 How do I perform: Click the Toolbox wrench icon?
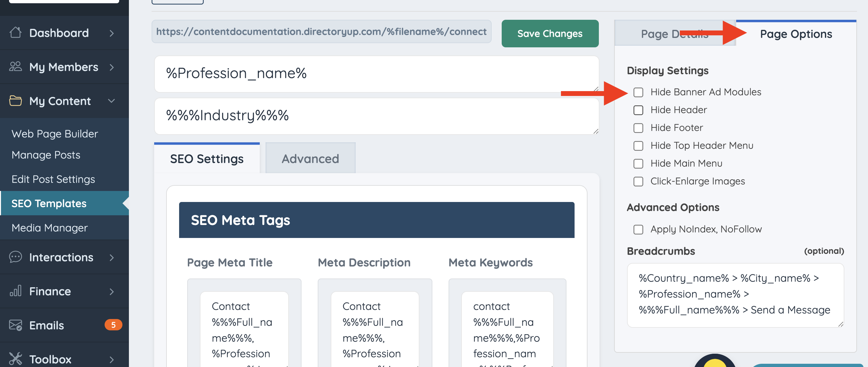pyautogui.click(x=16, y=359)
